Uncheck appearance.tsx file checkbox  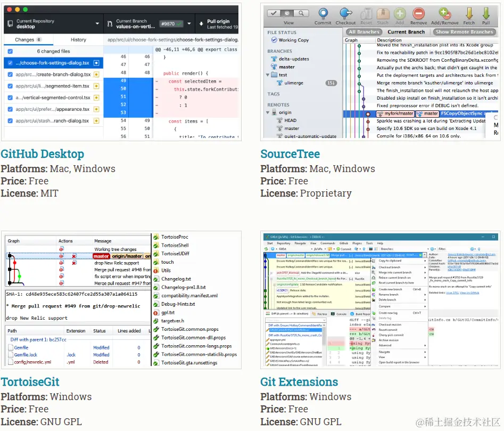pyautogui.click(x=10, y=109)
